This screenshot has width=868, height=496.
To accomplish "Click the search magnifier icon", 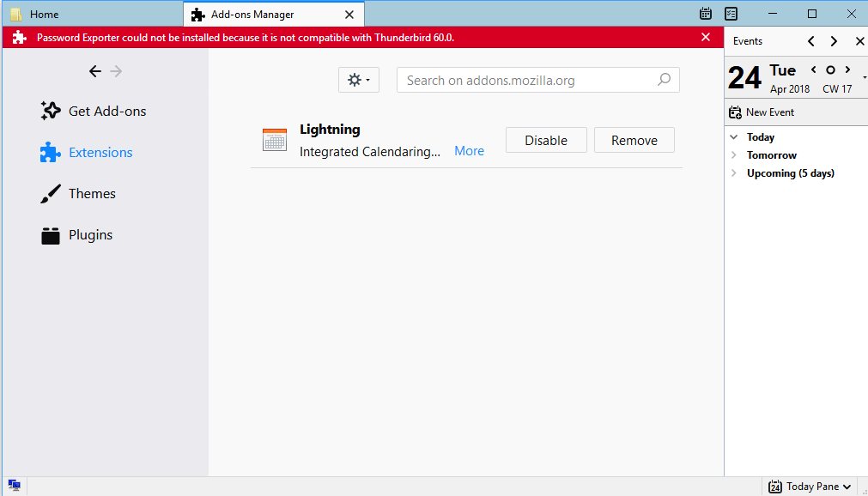I will click(x=664, y=80).
